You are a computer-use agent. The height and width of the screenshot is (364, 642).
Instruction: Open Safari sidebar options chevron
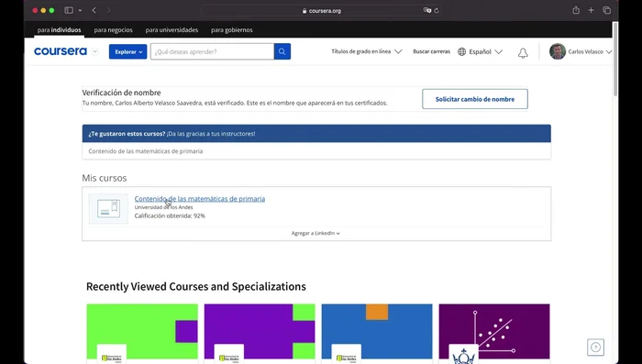(x=80, y=10)
